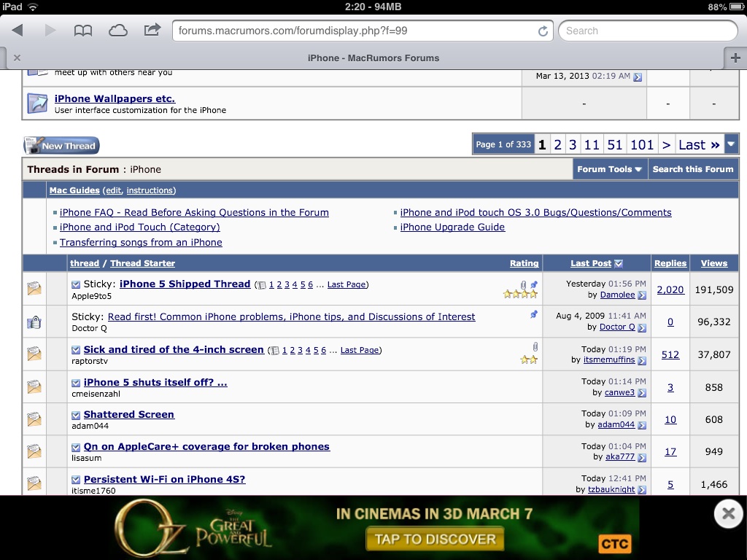Open Read first! Common iPhone problems thread
747x560 pixels.
coord(291,316)
